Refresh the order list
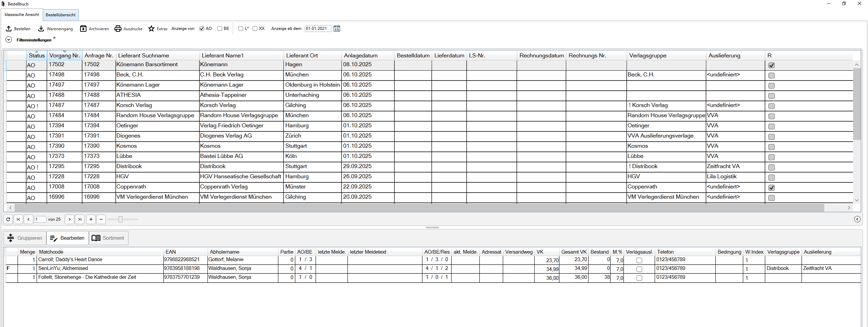 coord(8,219)
